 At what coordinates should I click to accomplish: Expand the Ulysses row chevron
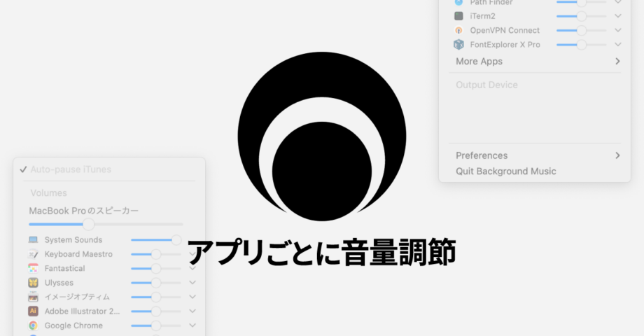192,283
